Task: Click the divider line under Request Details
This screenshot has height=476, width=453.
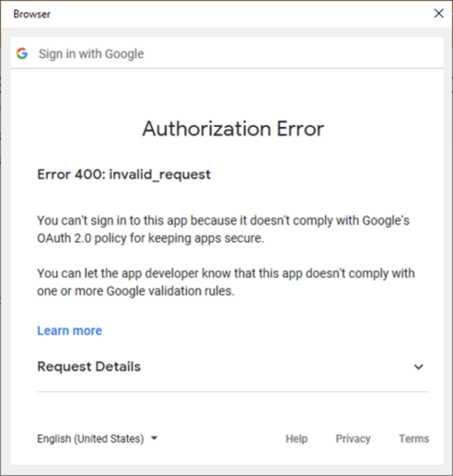Action: click(x=233, y=392)
